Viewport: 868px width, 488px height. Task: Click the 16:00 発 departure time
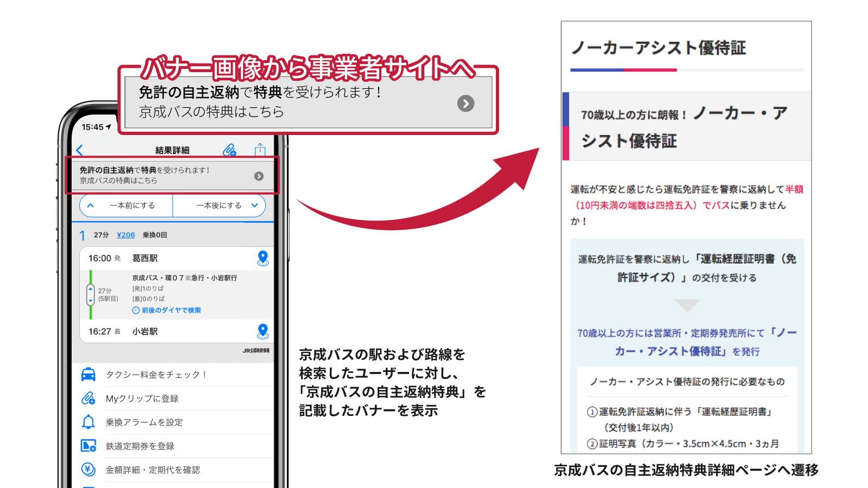[105, 259]
